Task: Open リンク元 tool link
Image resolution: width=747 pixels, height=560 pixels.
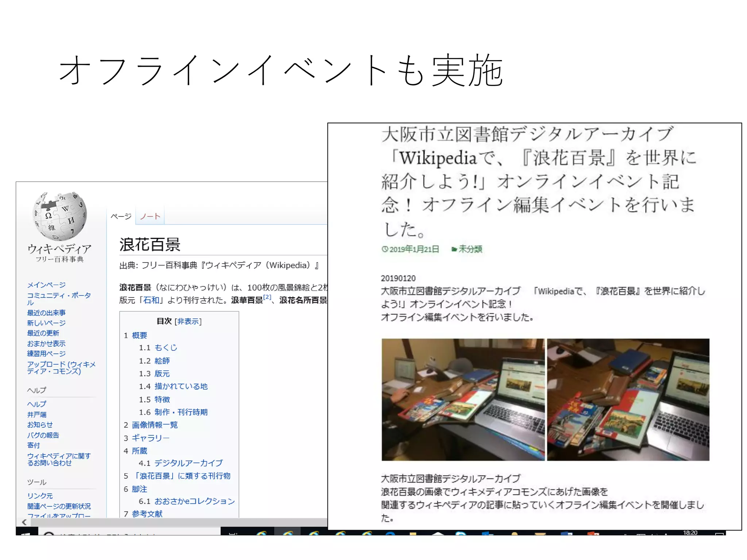Action: tap(40, 495)
